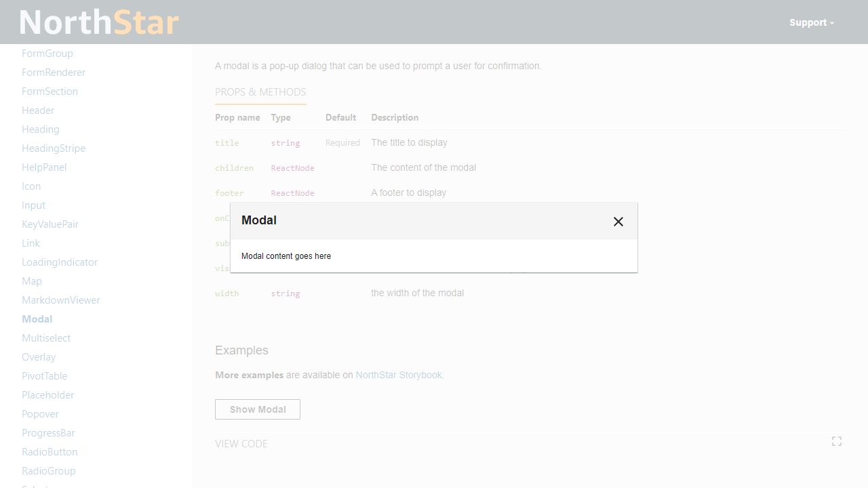Click the fullscreen expand icon
This screenshot has height=488, width=868.
pos(836,441)
